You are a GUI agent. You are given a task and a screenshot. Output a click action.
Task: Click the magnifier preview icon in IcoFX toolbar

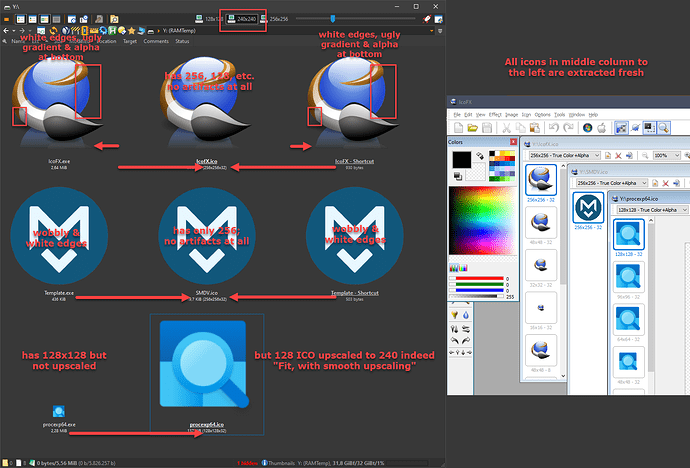[x=664, y=128]
